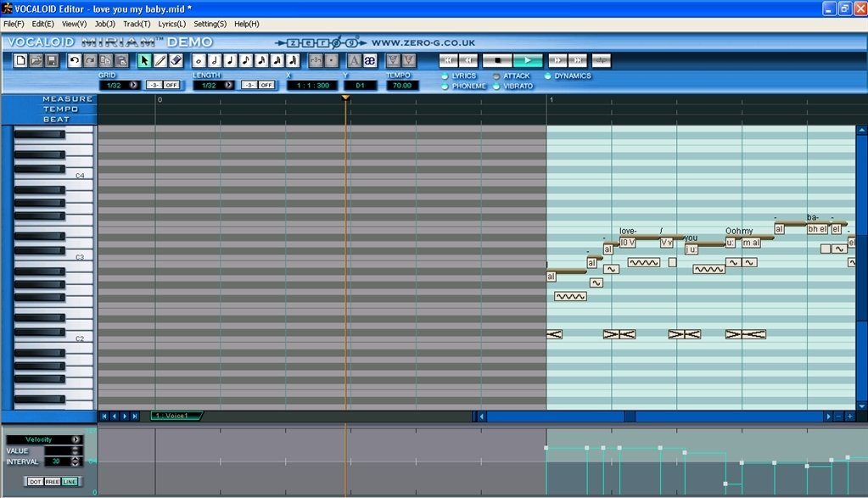This screenshot has height=498, width=868.
Task: Toggle the LENGTH triplet '-3-' button
Action: [249, 85]
